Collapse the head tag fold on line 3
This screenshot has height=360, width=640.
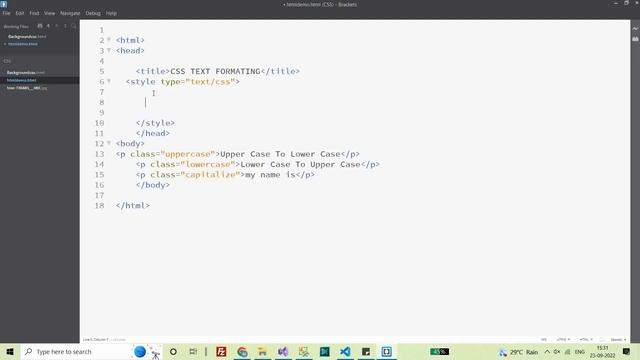[109, 50]
